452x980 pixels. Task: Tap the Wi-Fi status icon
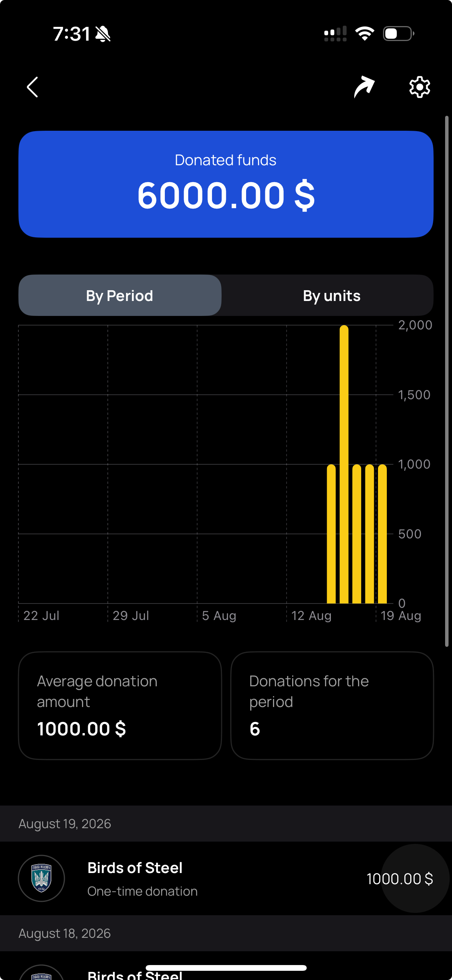click(x=365, y=34)
